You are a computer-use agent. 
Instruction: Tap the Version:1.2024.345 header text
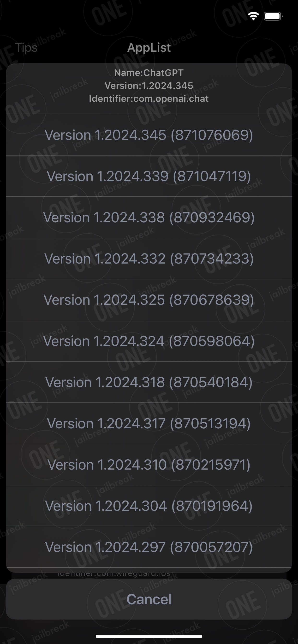pyautogui.click(x=149, y=86)
